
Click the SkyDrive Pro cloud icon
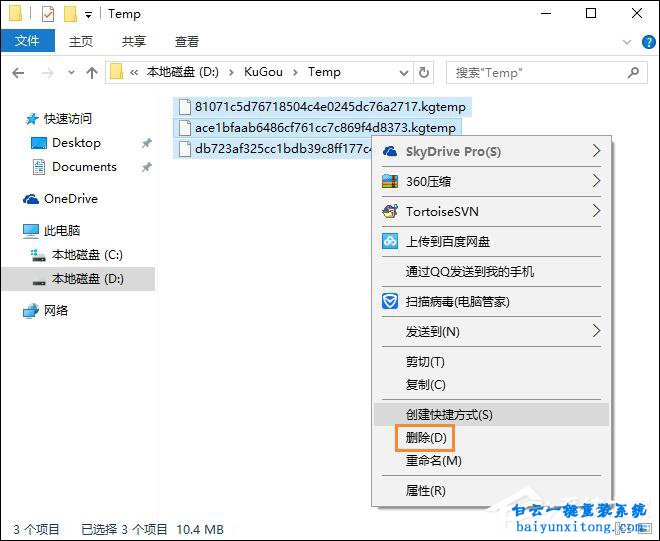point(390,151)
